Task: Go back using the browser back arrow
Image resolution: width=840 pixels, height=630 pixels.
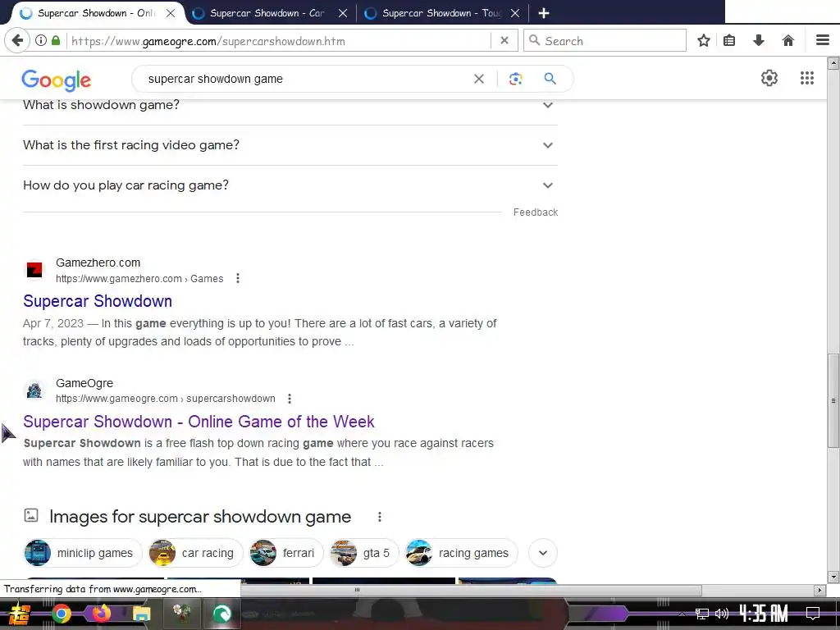Action: [x=17, y=41]
